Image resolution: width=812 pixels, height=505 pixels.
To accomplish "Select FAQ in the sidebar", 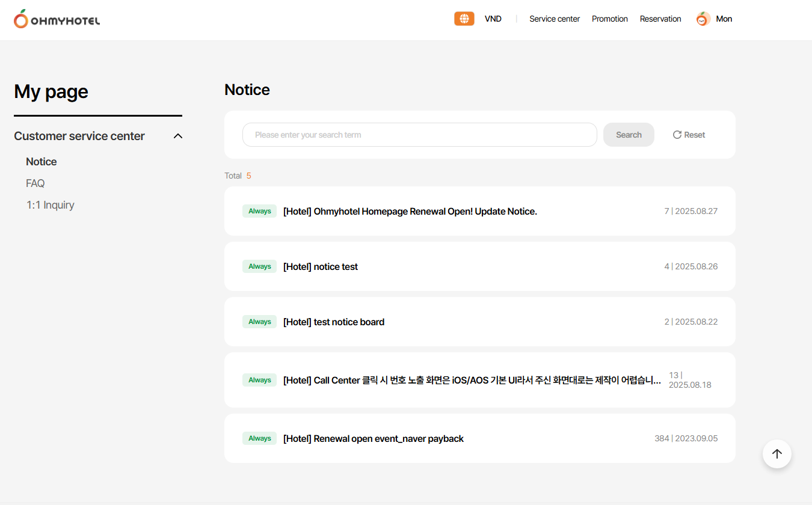I will (x=35, y=183).
